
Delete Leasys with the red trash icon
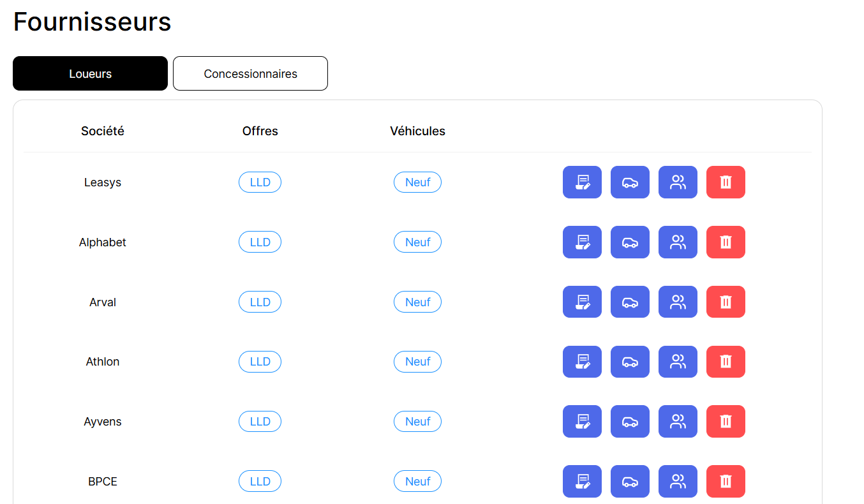point(726,182)
